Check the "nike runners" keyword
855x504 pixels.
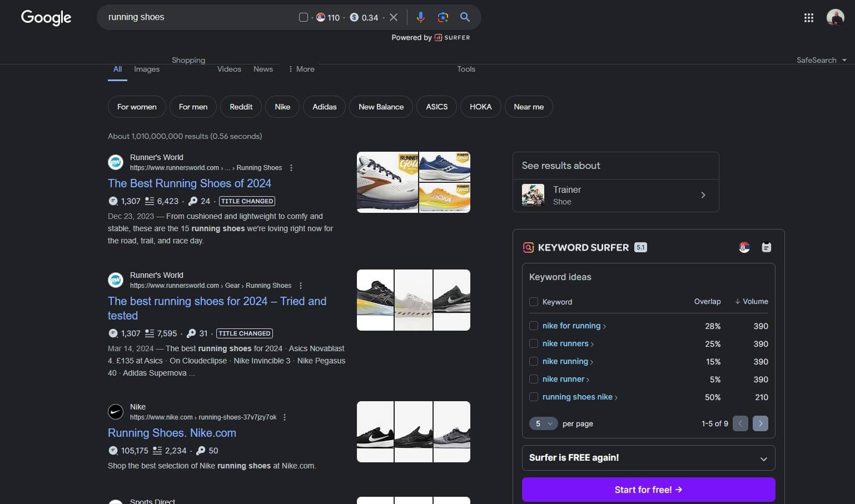534,343
